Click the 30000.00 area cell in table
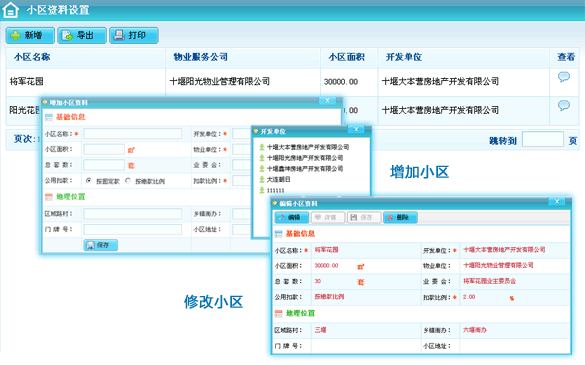 [x=341, y=82]
